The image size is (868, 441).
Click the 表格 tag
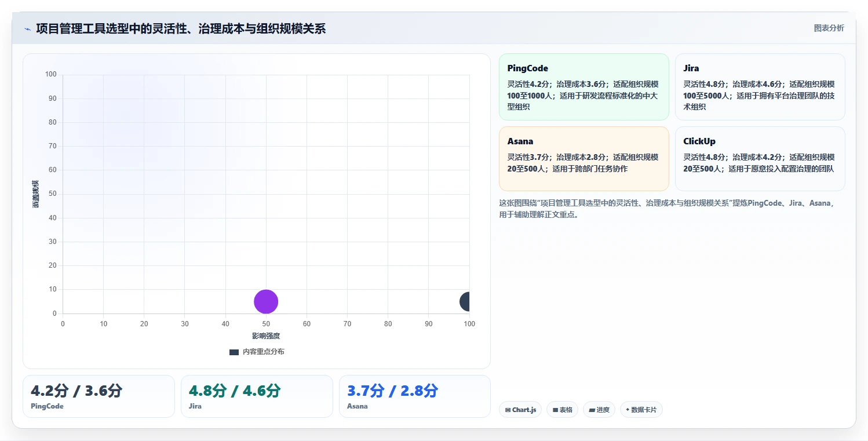[562, 410]
